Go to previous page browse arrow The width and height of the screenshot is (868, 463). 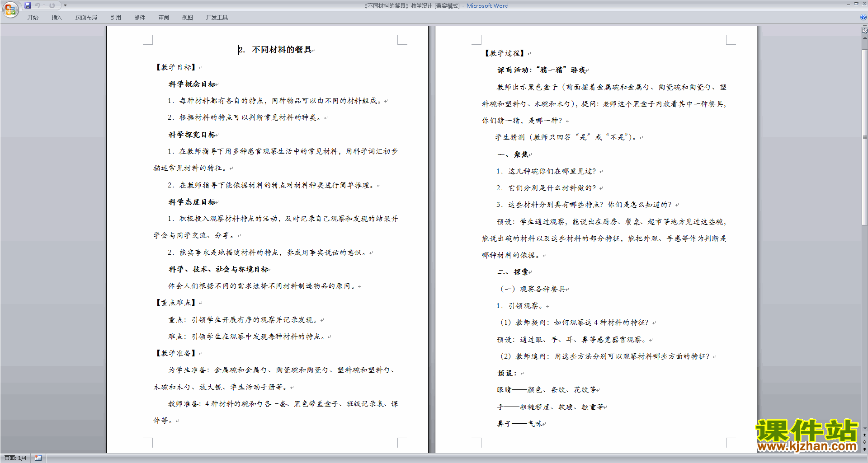pyautogui.click(x=865, y=435)
